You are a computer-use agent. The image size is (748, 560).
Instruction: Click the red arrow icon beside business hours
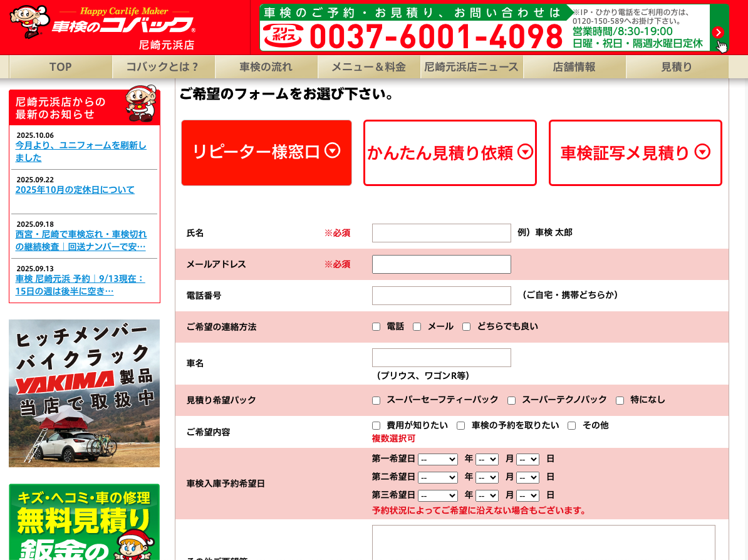[718, 33]
